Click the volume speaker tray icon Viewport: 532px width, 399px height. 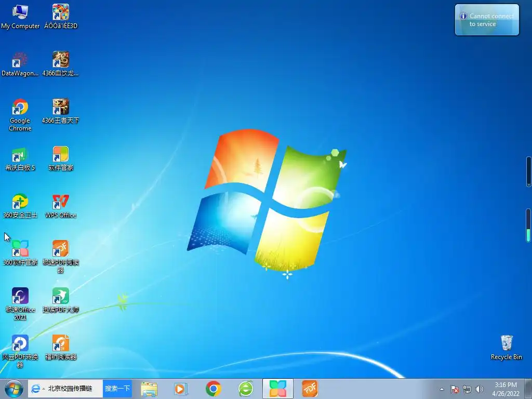click(479, 389)
